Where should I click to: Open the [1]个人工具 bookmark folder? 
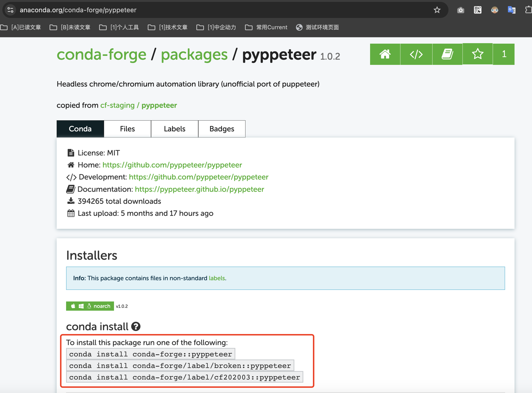click(119, 27)
